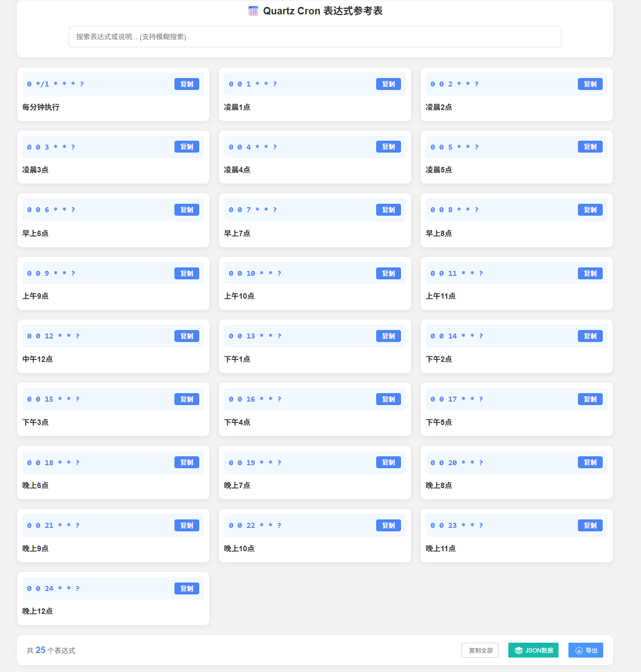Viewport: 641px width, 672px height.
Task: Copy the '0 0 2 * * ?' expression
Action: pyautogui.click(x=590, y=84)
